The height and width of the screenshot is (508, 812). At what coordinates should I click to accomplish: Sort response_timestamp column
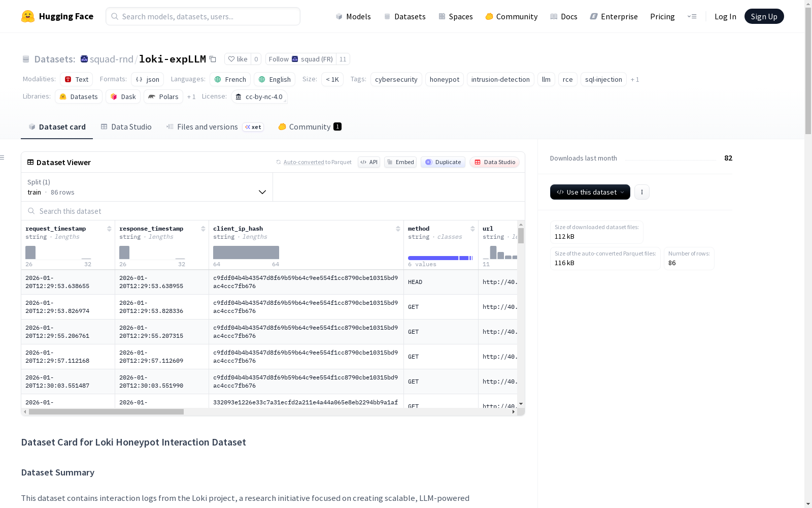(x=203, y=229)
